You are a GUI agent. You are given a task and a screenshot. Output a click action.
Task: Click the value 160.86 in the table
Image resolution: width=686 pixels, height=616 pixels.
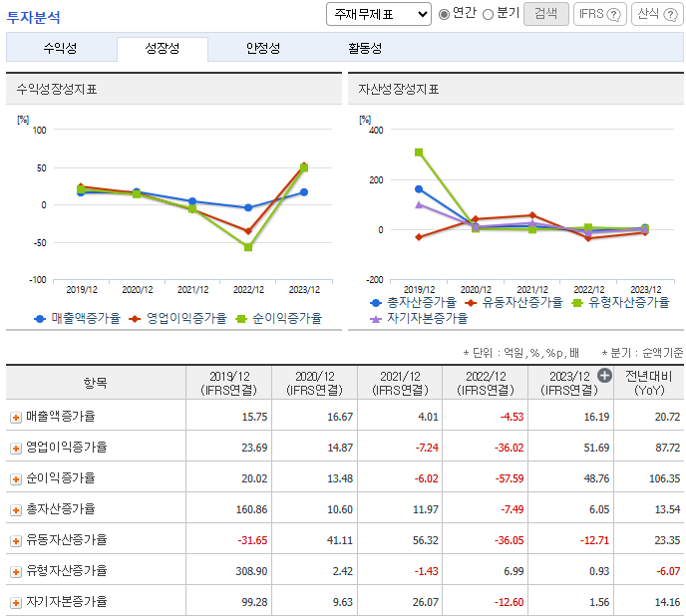click(x=251, y=509)
